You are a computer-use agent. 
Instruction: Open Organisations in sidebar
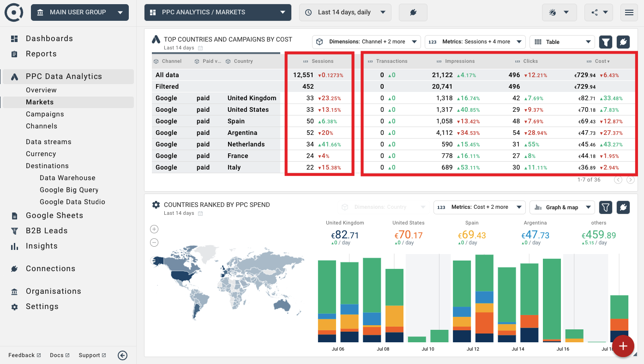[54, 291]
